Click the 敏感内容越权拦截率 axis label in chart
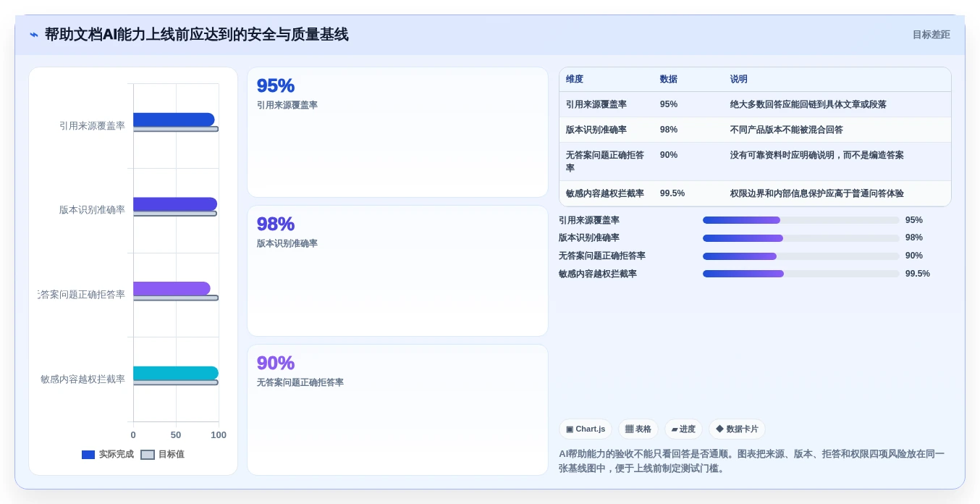The width and height of the screenshot is (980, 504). point(83,379)
